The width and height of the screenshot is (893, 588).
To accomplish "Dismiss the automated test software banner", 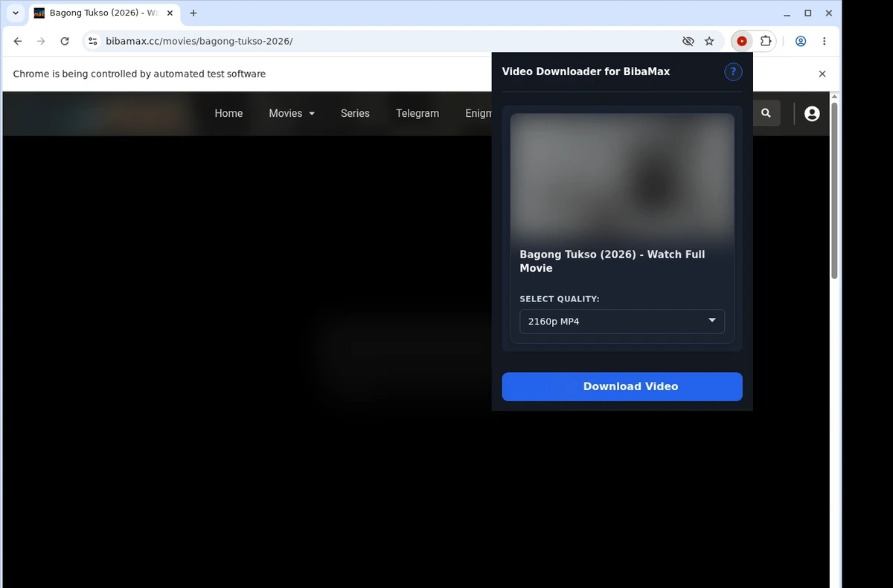I will click(x=822, y=74).
